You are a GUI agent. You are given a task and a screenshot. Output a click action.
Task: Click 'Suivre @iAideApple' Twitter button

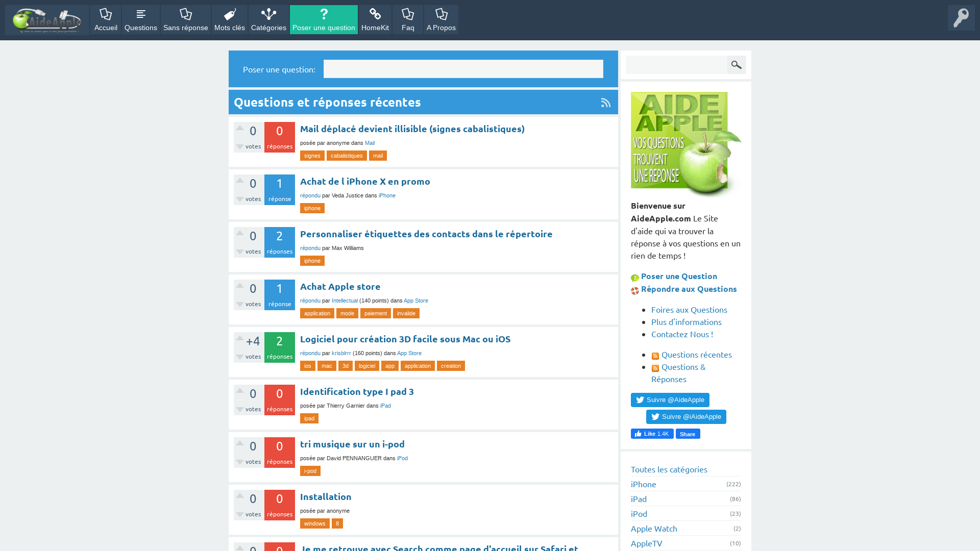pyautogui.click(x=686, y=417)
